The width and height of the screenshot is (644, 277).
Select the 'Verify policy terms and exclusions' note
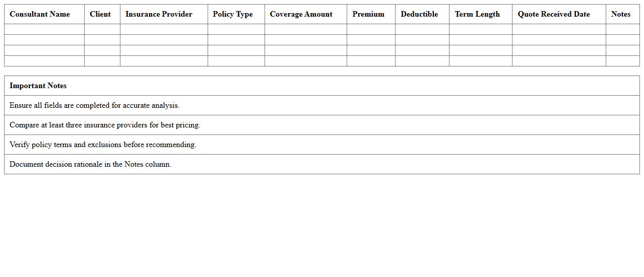(322, 145)
